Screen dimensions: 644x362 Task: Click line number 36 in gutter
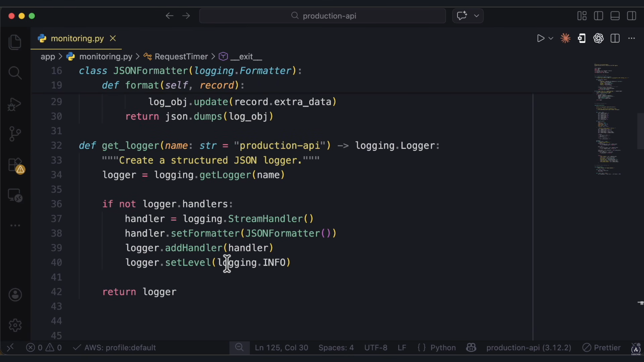click(56, 204)
